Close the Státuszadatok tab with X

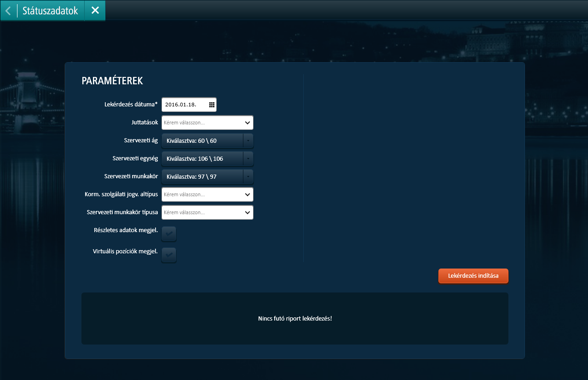(95, 10)
